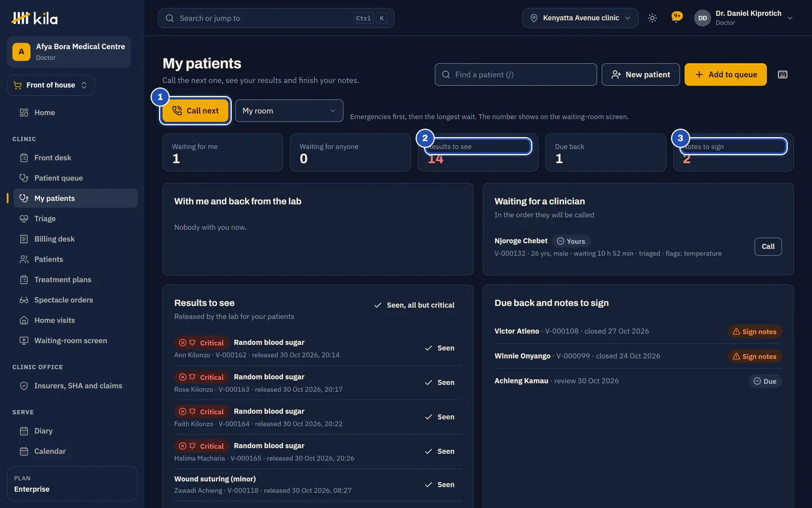Screen dimensions: 812x508
Task: Click the New patient button
Action: click(x=641, y=75)
